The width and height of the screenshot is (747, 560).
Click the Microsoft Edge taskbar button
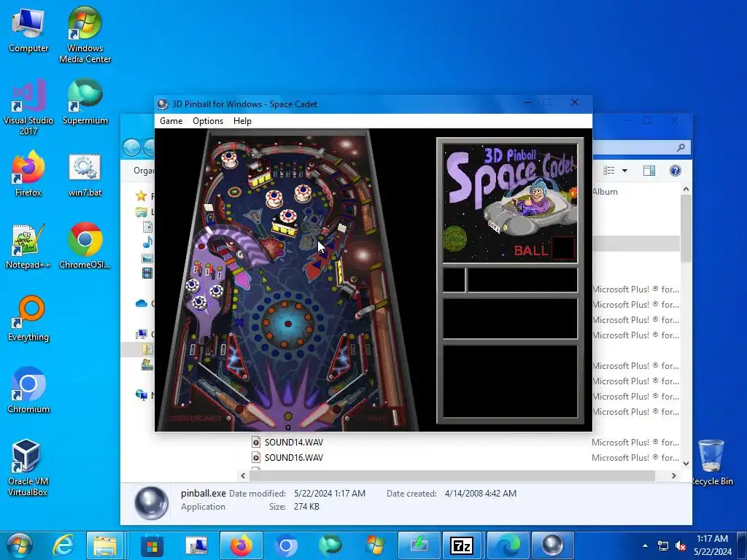(508, 545)
